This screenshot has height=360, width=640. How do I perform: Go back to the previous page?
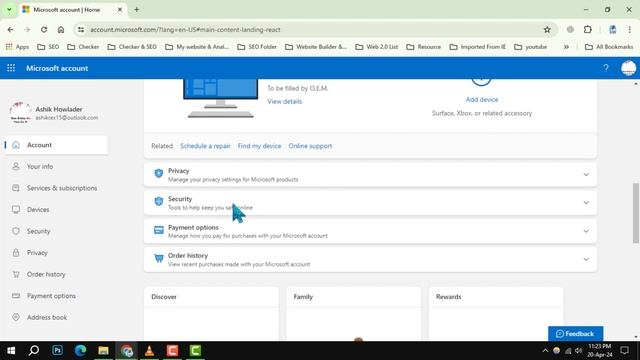[x=11, y=29]
